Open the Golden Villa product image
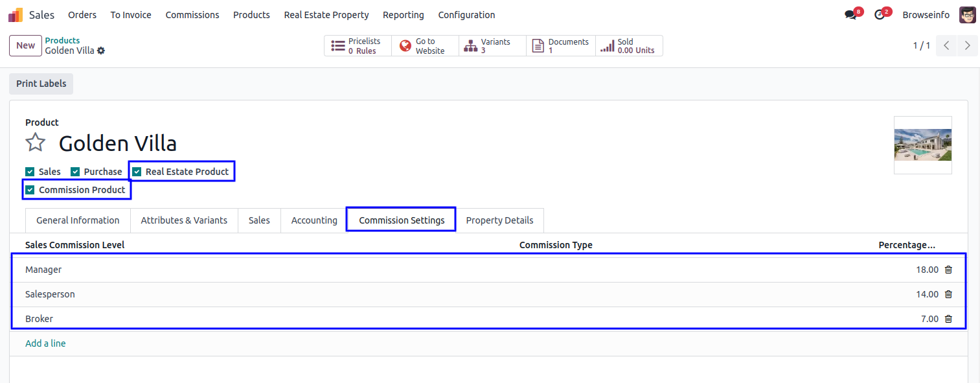Viewport: 980px width, 383px height. click(922, 145)
